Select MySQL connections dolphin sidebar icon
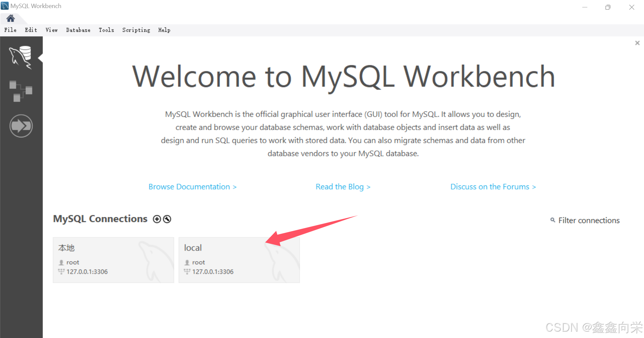The width and height of the screenshot is (644, 338). point(21,58)
